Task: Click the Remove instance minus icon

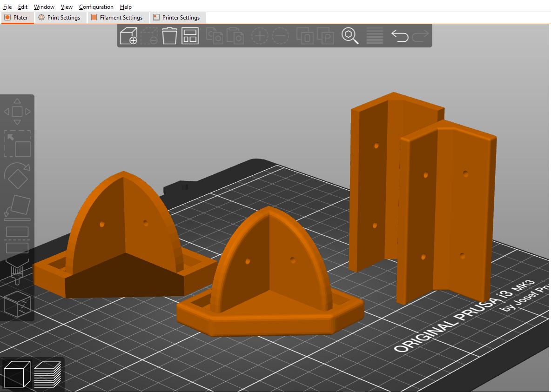Action: [281, 36]
